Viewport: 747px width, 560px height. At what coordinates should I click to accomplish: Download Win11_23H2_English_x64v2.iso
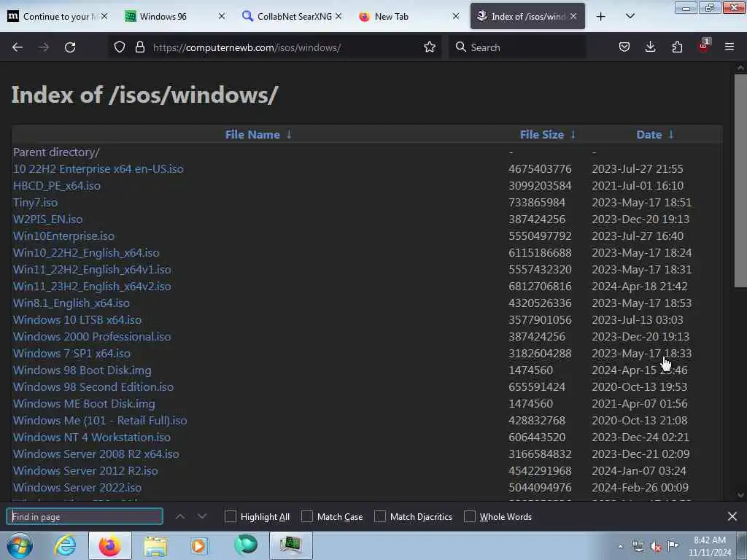pyautogui.click(x=92, y=286)
